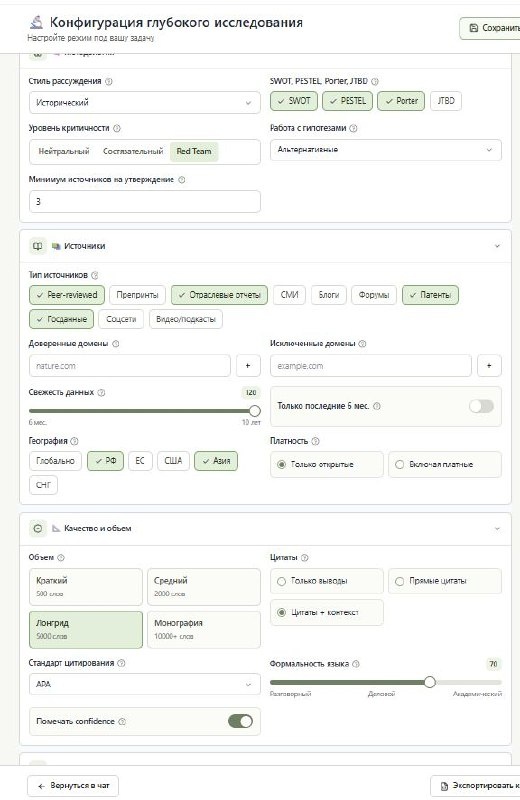Click the Минимум источников на утверждение field
Image resolution: width=520 pixels, height=800 pixels.
click(145, 202)
